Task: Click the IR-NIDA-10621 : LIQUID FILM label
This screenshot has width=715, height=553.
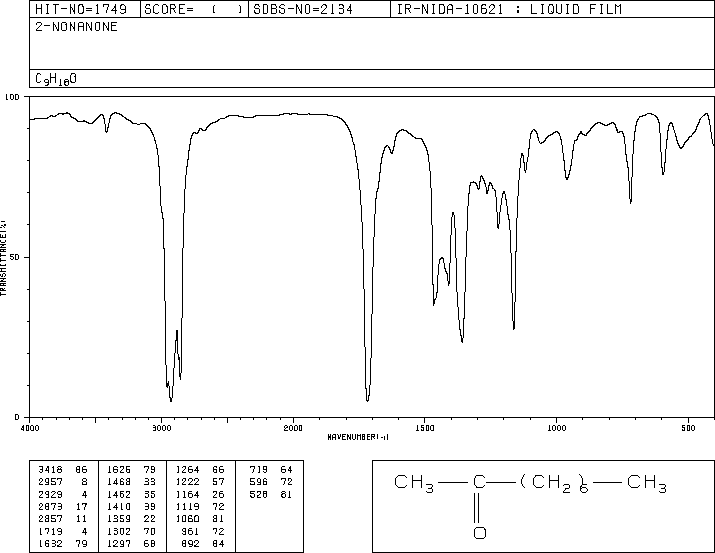Action: [x=509, y=9]
